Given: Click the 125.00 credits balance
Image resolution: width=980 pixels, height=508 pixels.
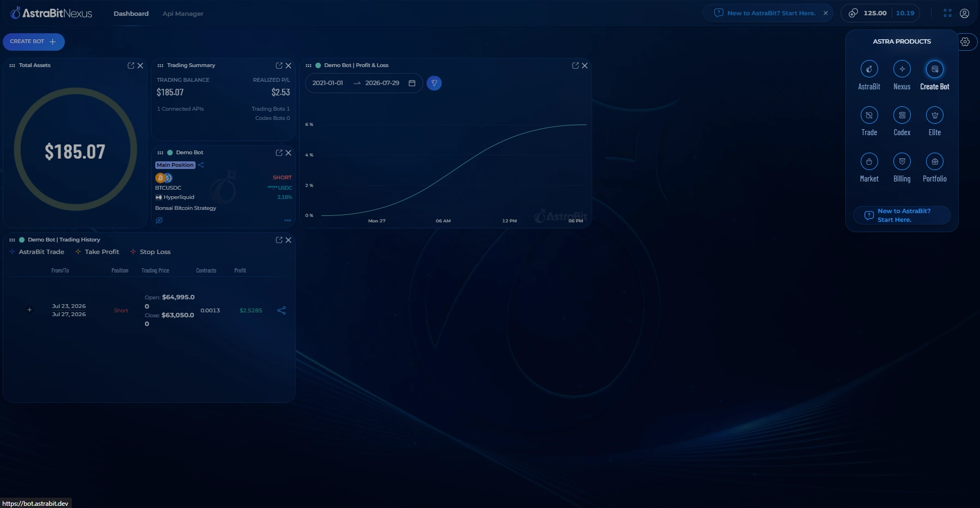Looking at the screenshot, I should coord(875,13).
